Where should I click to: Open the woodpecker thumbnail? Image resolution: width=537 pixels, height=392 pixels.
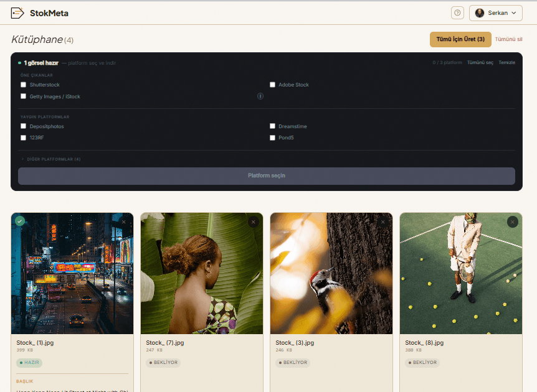pyautogui.click(x=331, y=273)
